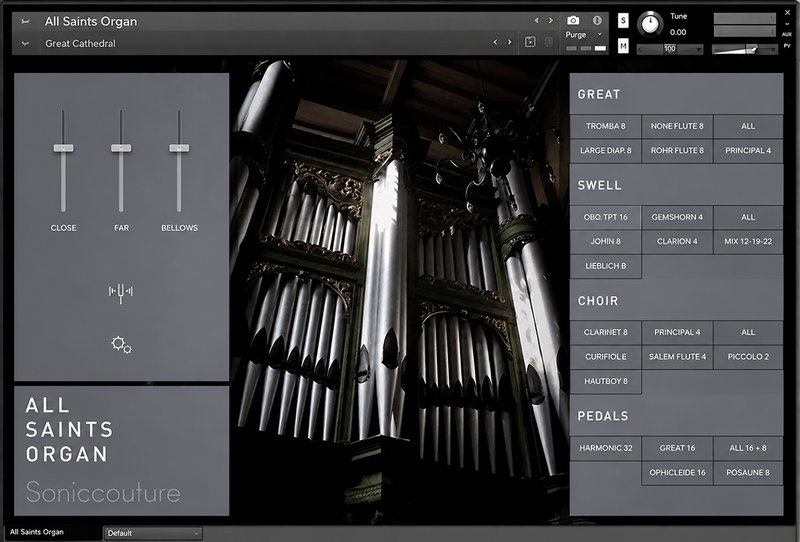The height and width of the screenshot is (542, 800).
Task: Toggle the CLARION 4 stop
Action: click(677, 241)
